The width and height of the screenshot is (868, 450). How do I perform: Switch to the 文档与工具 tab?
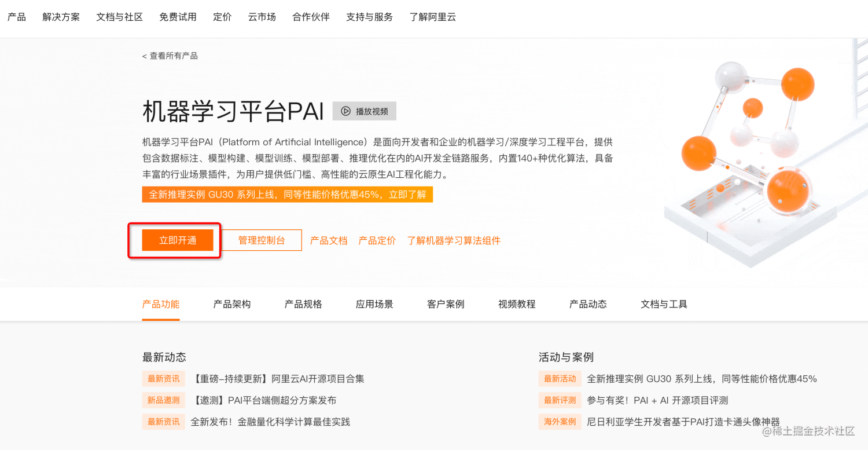[664, 304]
